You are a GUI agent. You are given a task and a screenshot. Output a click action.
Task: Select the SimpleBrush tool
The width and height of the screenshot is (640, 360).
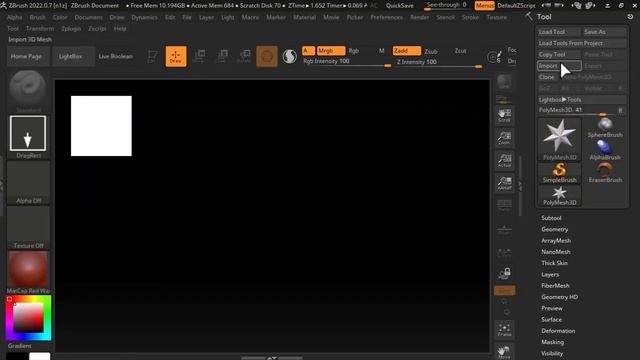click(x=560, y=173)
